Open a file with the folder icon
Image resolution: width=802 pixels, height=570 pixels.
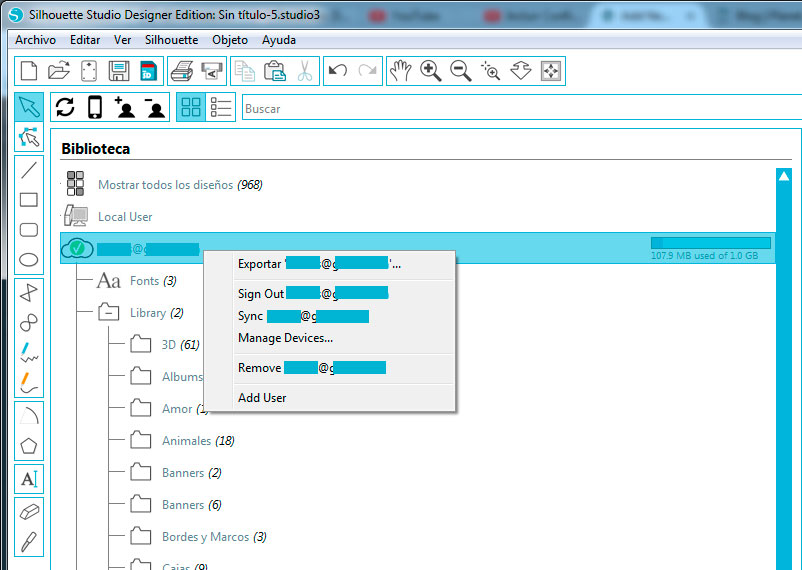pos(59,71)
